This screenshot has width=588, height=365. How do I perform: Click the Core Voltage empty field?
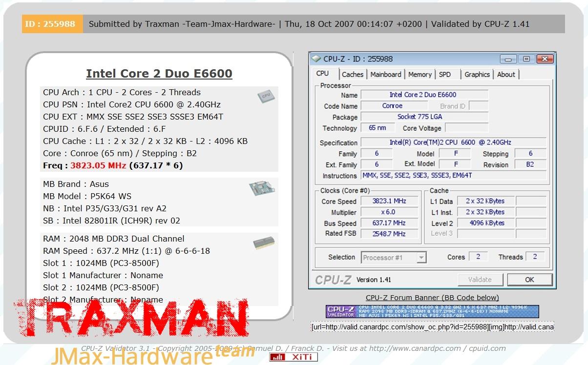point(466,128)
